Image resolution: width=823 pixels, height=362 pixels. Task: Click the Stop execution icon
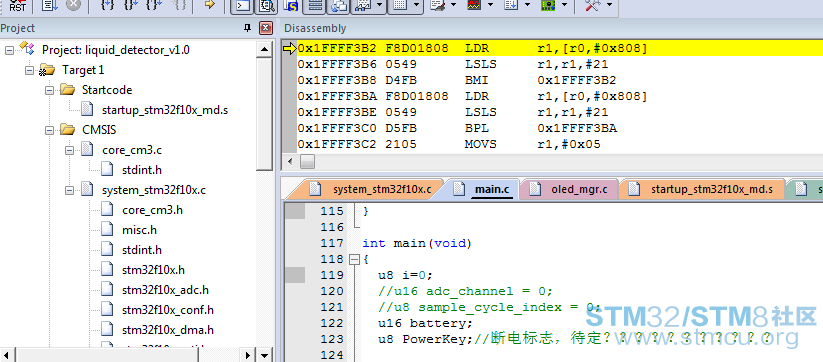click(x=73, y=5)
